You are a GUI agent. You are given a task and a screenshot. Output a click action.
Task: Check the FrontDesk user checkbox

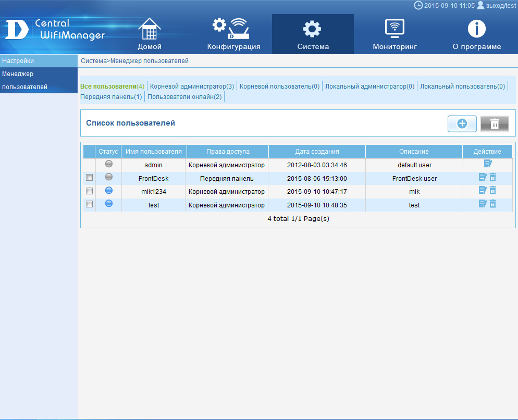point(89,178)
